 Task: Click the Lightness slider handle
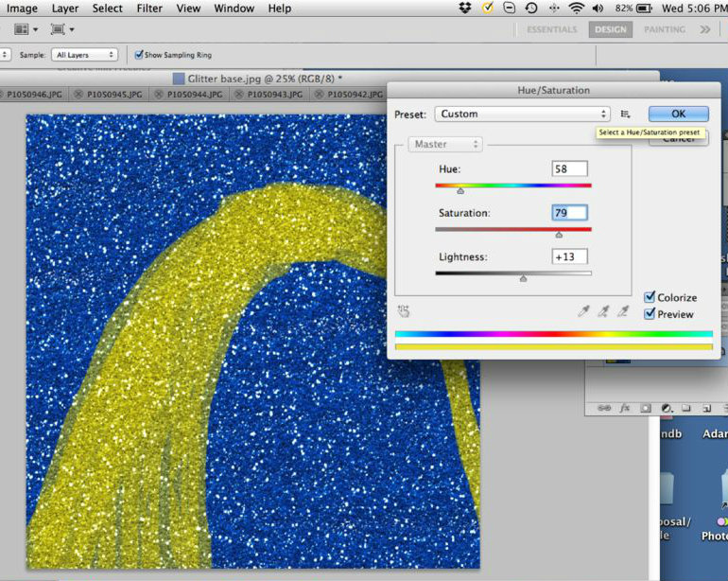point(523,278)
